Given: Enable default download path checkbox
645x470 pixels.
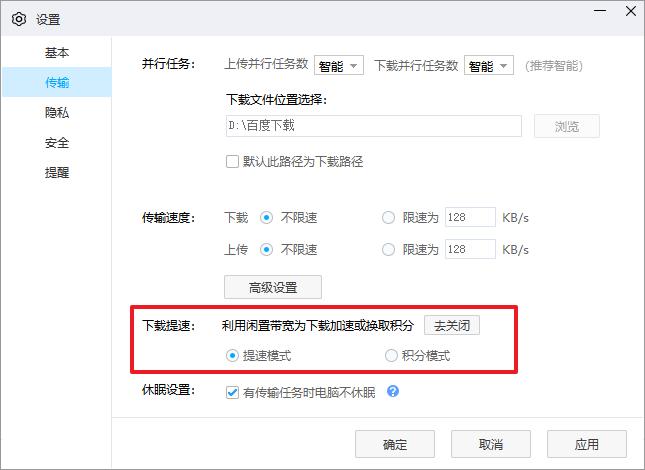Looking at the screenshot, I should [x=233, y=161].
